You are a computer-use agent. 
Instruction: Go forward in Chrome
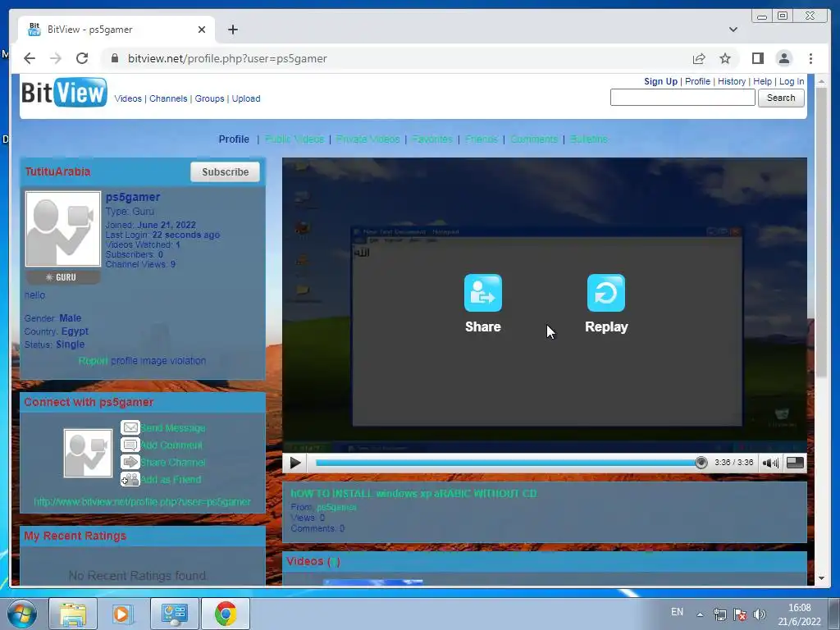(56, 58)
